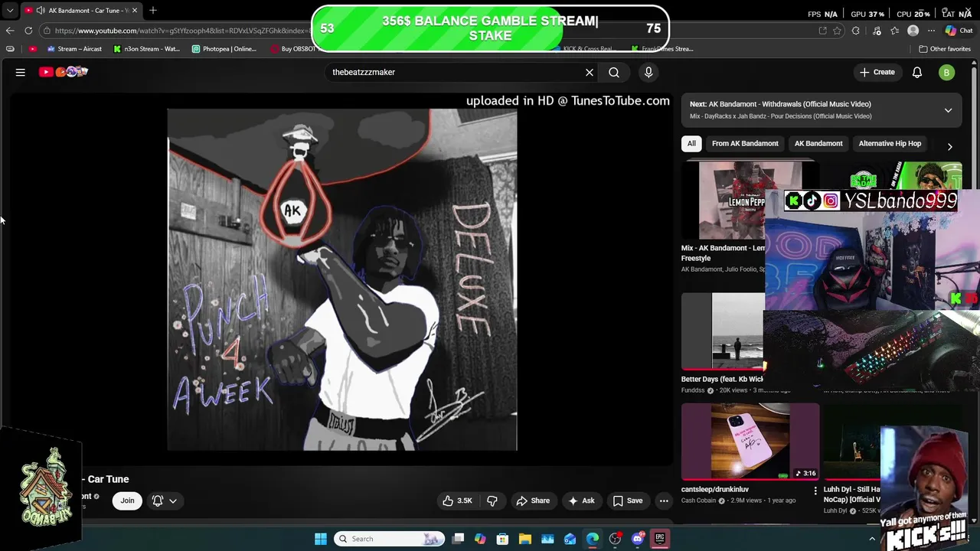The width and height of the screenshot is (980, 551).
Task: Open the cantsleep/drunkinluv video thumbnail
Action: tap(750, 442)
